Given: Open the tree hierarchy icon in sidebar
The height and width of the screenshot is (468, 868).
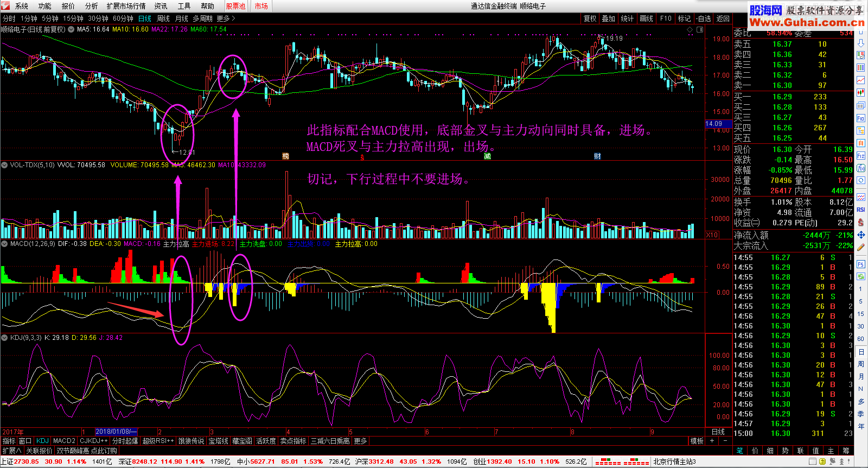Looking at the screenshot, I should pos(861,130).
